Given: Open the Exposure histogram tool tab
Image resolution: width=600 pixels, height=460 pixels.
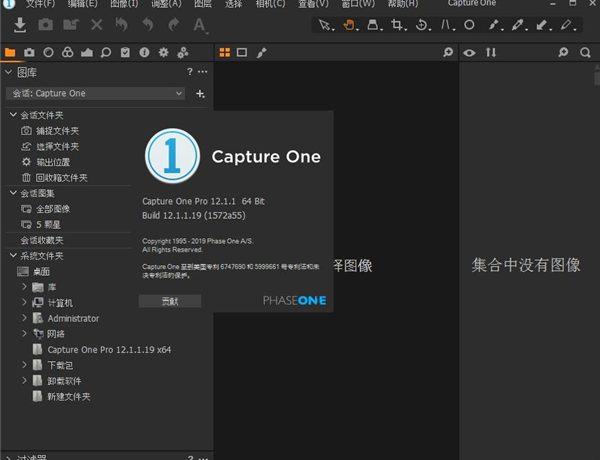Looking at the screenshot, I should tap(87, 52).
